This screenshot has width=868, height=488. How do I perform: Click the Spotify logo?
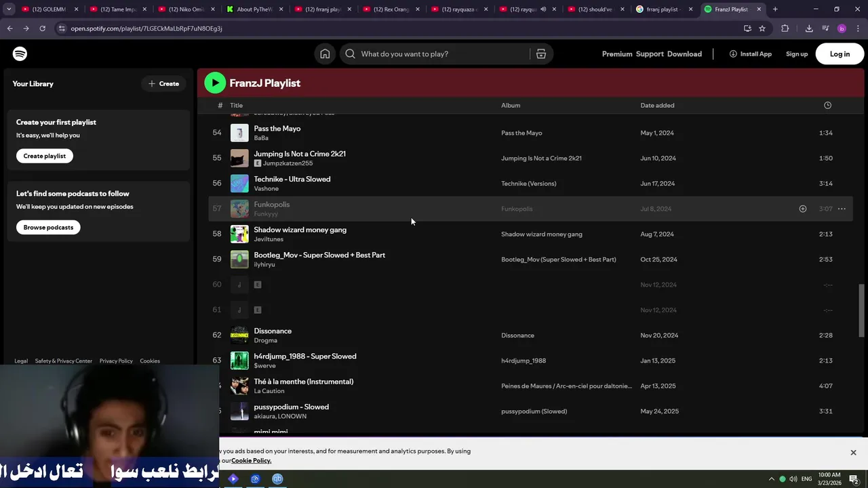20,54
